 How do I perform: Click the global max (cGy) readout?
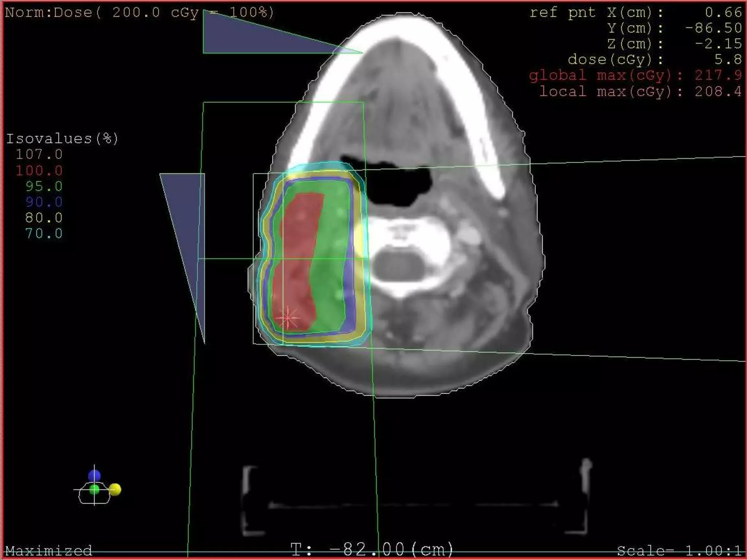click(635, 75)
